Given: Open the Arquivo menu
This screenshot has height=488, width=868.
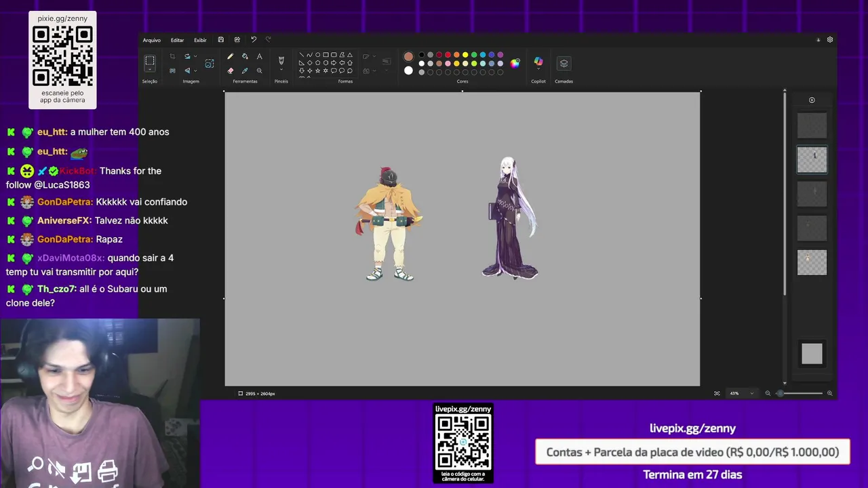Looking at the screenshot, I should point(151,40).
